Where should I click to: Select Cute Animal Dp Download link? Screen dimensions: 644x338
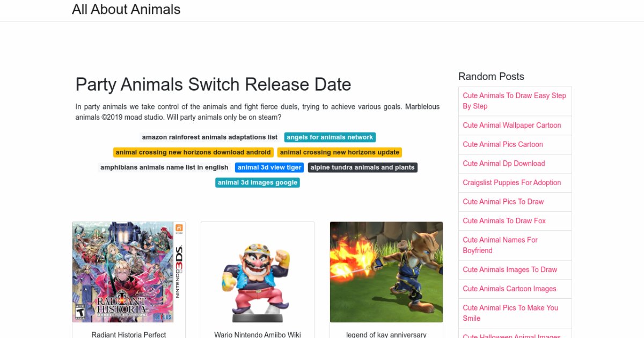click(504, 164)
